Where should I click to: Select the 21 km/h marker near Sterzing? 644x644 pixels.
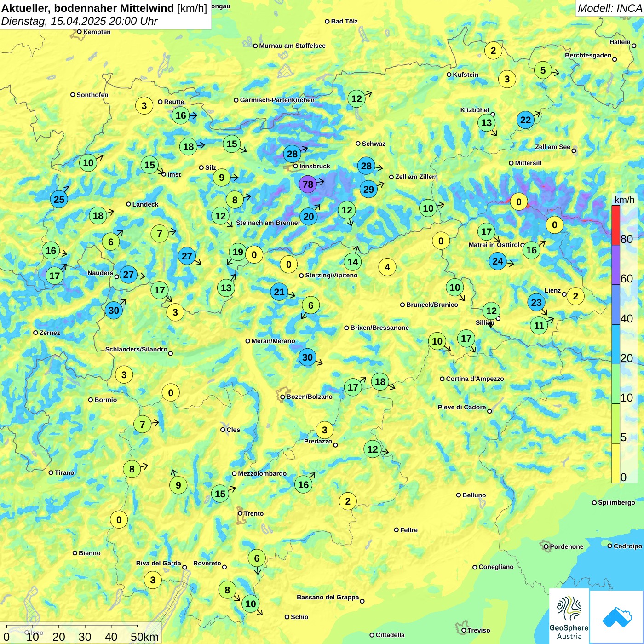(x=279, y=292)
